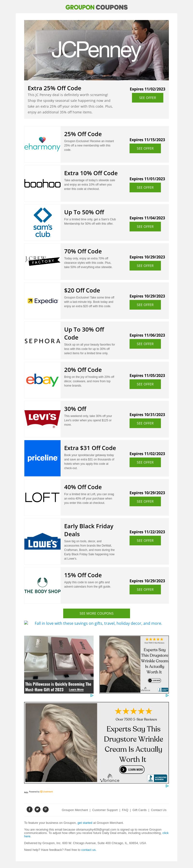Screen dimensions: 193x868
Task: Click the eharmony logo
Action: pos(42,144)
